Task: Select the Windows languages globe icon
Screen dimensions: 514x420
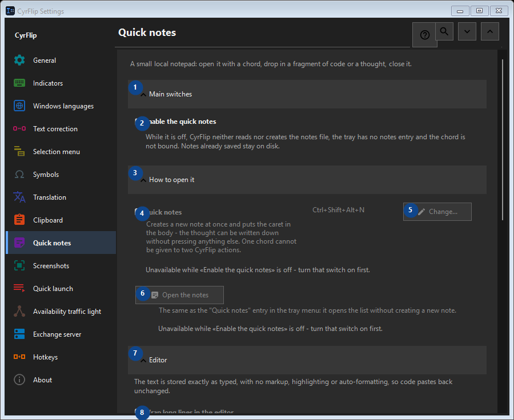Action: click(19, 106)
